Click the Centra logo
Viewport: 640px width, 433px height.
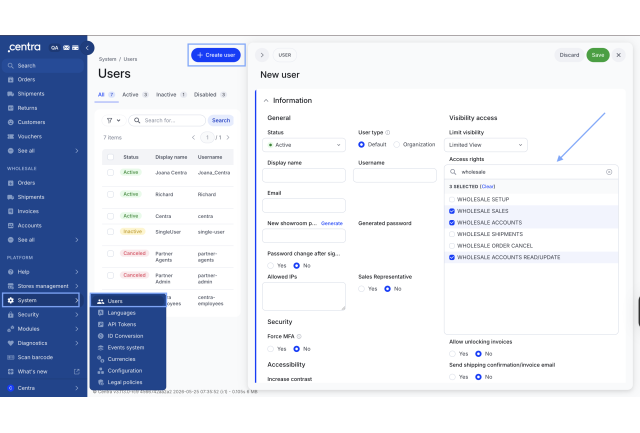click(24, 47)
